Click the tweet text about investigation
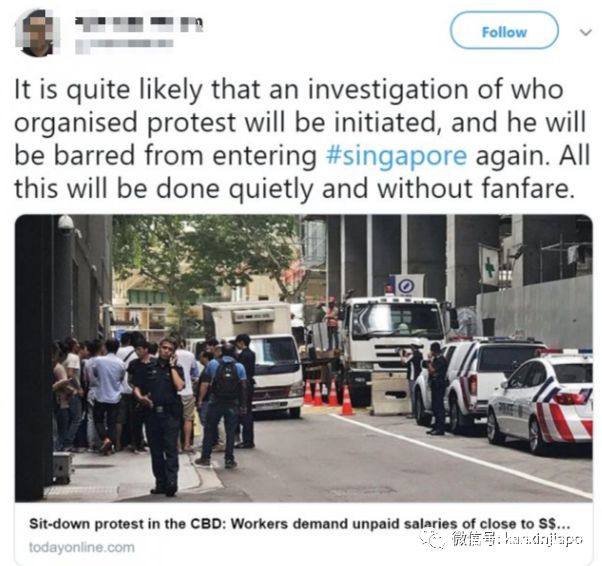This screenshot has height=566, width=602. pyautogui.click(x=301, y=139)
